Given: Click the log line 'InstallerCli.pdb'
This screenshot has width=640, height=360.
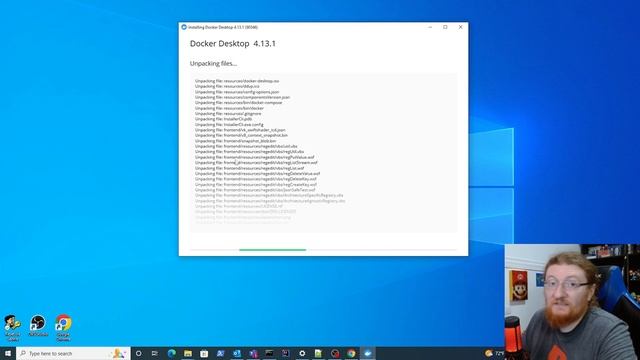Looking at the screenshot, I should click(223, 119).
